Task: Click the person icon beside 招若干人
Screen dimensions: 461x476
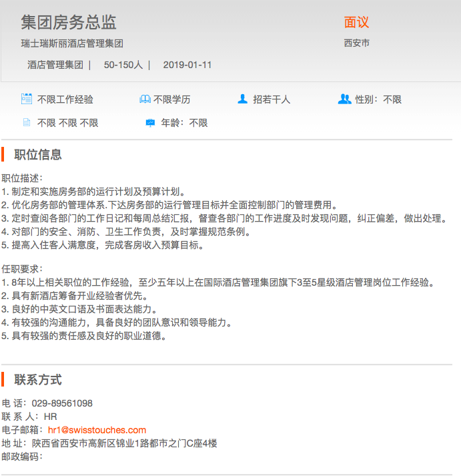Action: pos(242,99)
